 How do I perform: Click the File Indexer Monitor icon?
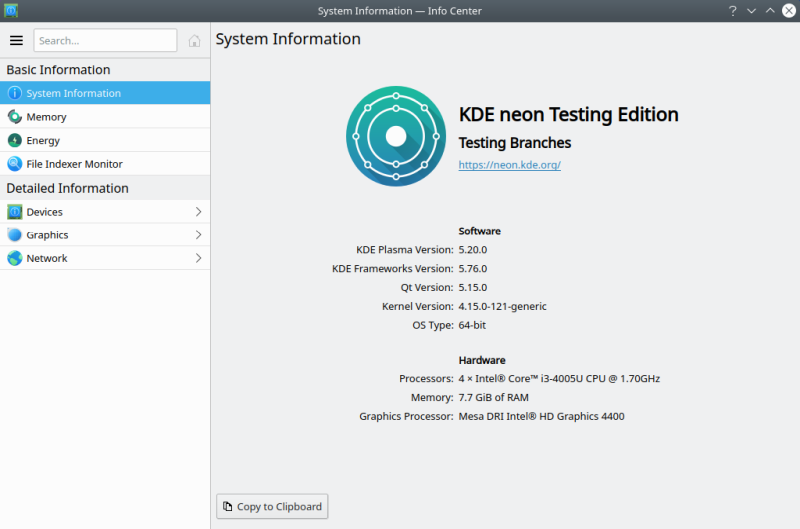pyautogui.click(x=14, y=164)
